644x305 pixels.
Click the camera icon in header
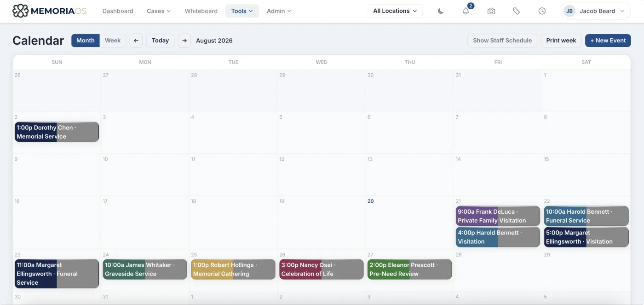pyautogui.click(x=491, y=11)
